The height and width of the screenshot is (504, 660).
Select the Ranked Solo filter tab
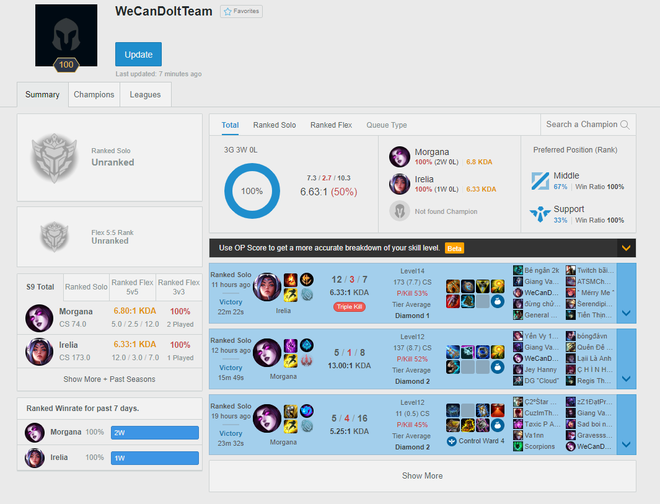coord(274,125)
